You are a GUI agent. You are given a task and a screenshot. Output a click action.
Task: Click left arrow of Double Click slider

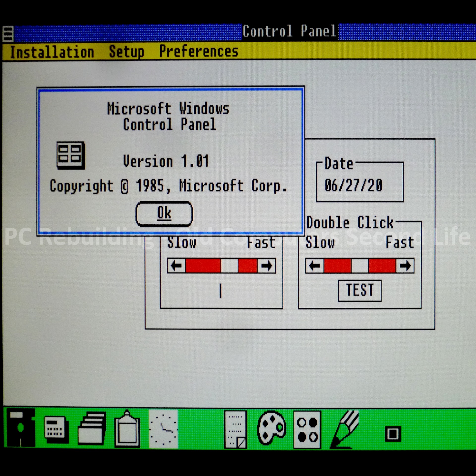click(315, 266)
